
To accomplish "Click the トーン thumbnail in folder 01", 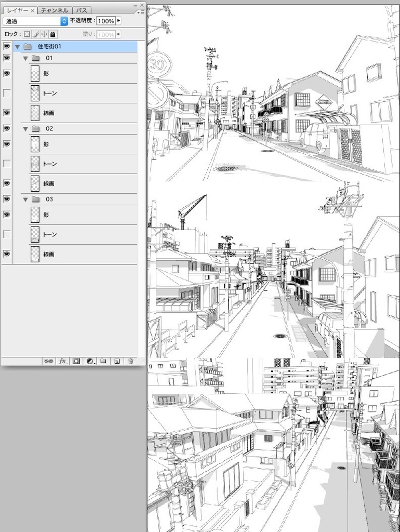I will click(35, 94).
